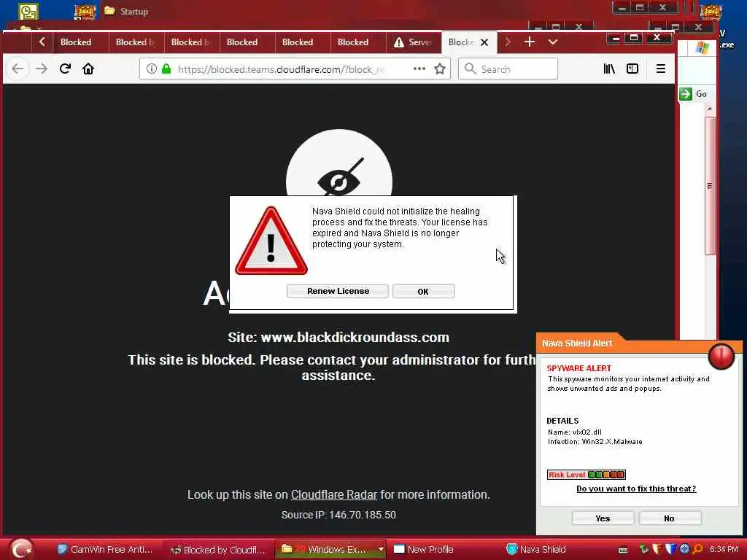Click the round blue tray icon
Image resolution: width=747 pixels, height=560 pixels.
tap(684, 550)
